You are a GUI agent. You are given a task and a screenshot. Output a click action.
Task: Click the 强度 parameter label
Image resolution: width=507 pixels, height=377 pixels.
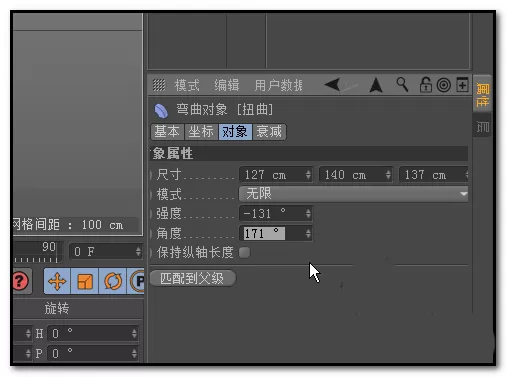tap(169, 213)
